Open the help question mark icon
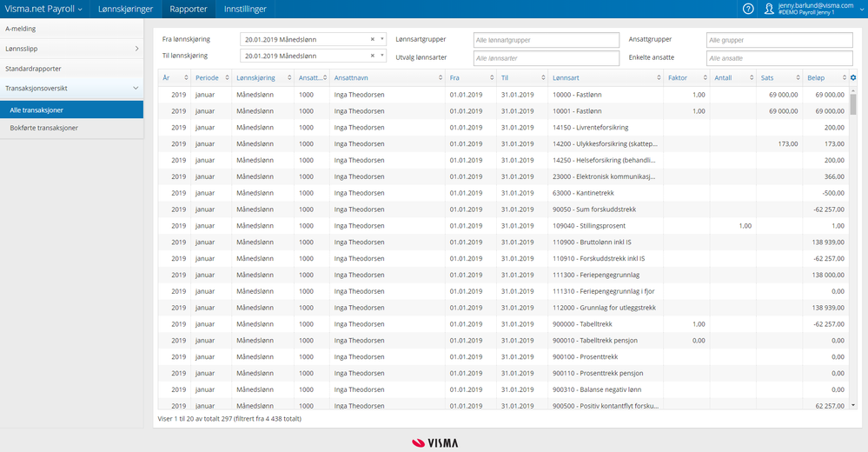 [x=748, y=9]
